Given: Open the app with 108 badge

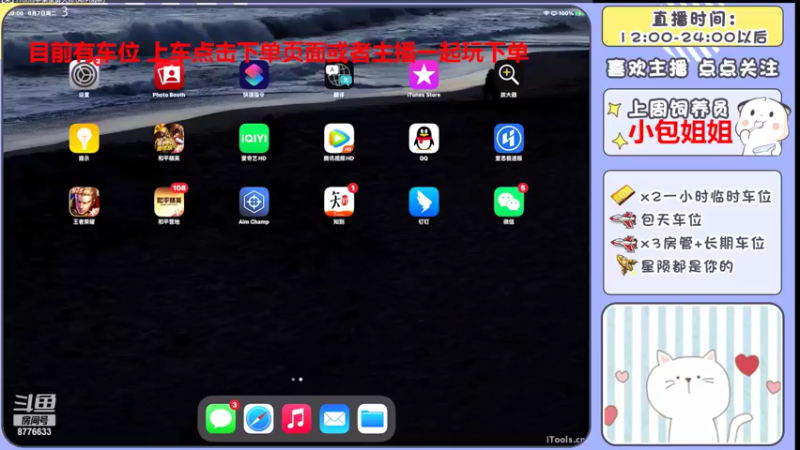Looking at the screenshot, I should (169, 202).
